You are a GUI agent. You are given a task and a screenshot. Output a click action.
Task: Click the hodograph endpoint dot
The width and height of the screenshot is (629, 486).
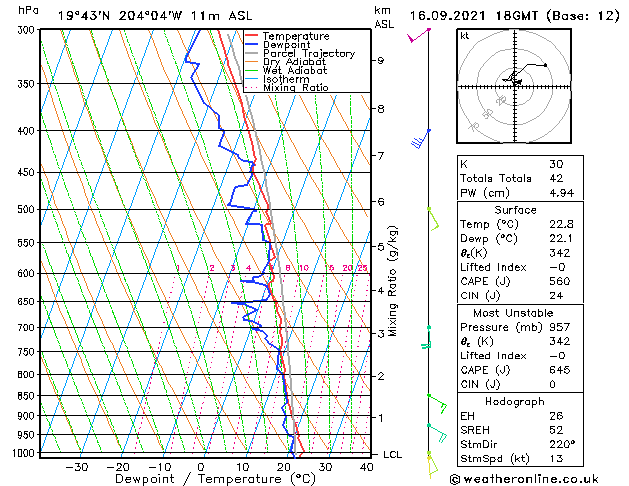point(546,65)
